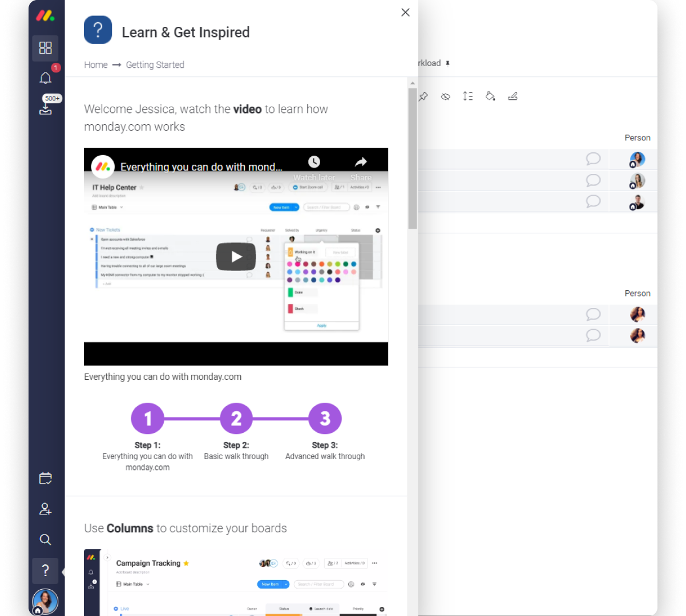Open the comment bubble in the upper group's third row
This screenshot has width=686, height=616.
594,201
